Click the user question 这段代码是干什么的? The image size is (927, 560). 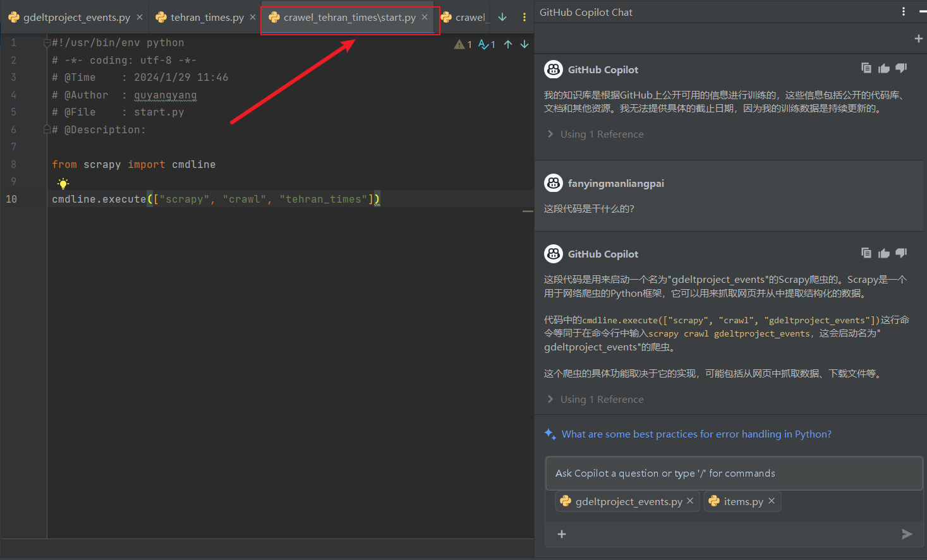point(589,209)
